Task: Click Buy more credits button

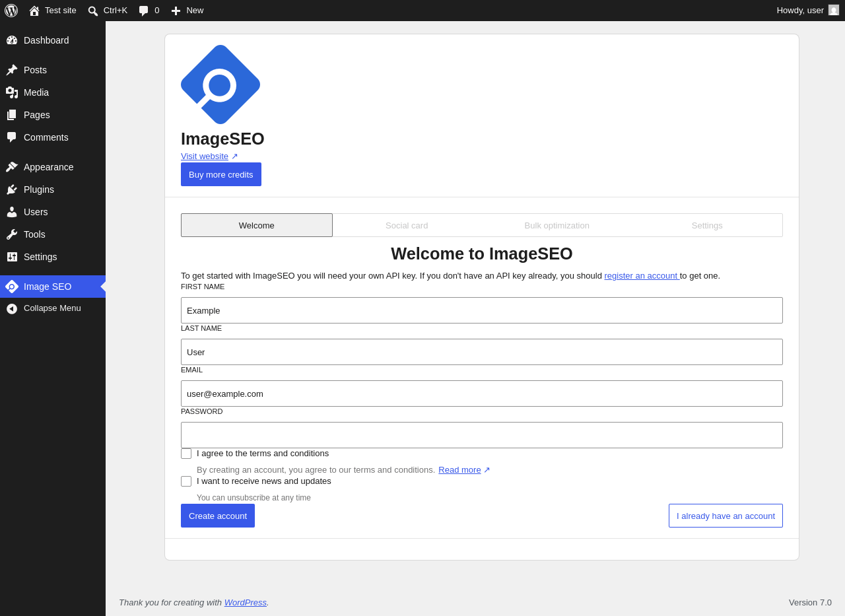Action: click(x=221, y=174)
